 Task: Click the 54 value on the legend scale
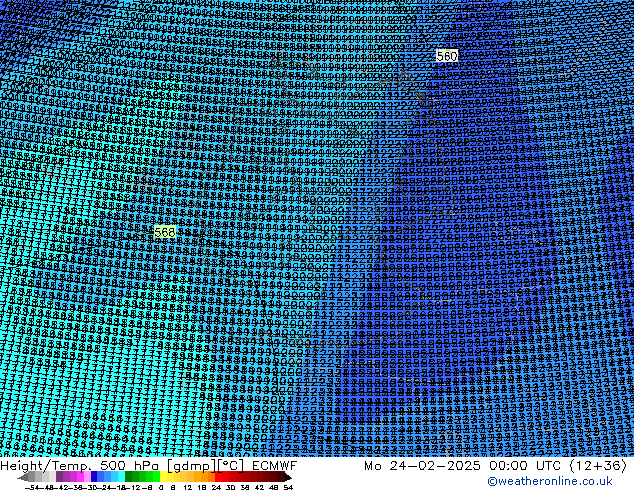288,488
